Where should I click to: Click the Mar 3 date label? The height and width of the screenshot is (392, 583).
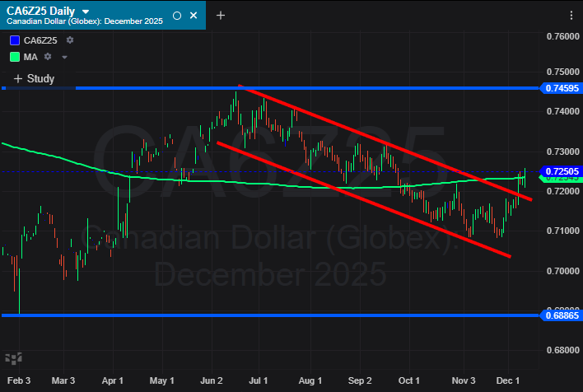tap(63, 380)
